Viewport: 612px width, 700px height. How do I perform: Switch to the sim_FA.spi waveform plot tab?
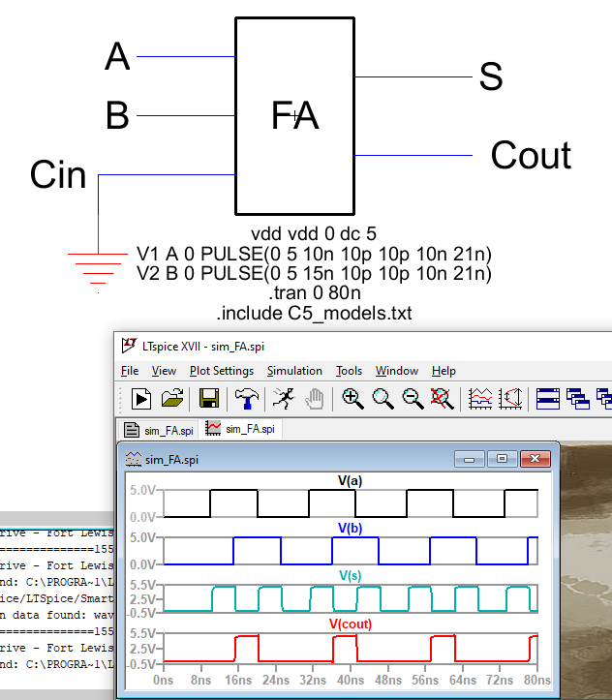(241, 430)
